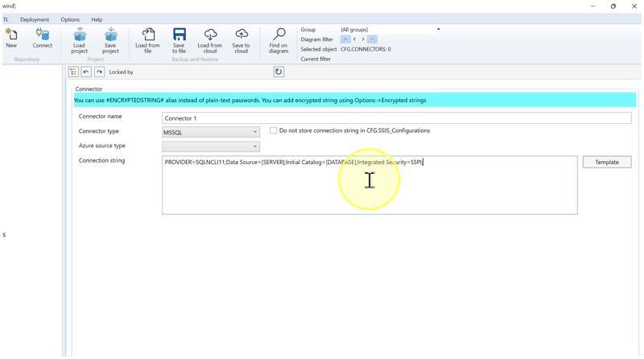This screenshot has width=644, height=359.
Task: Enable Do not store connection string checkbox
Action: [273, 130]
